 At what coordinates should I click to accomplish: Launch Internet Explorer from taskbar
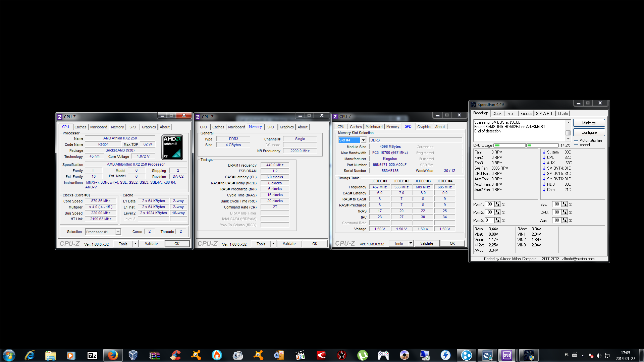[30, 355]
